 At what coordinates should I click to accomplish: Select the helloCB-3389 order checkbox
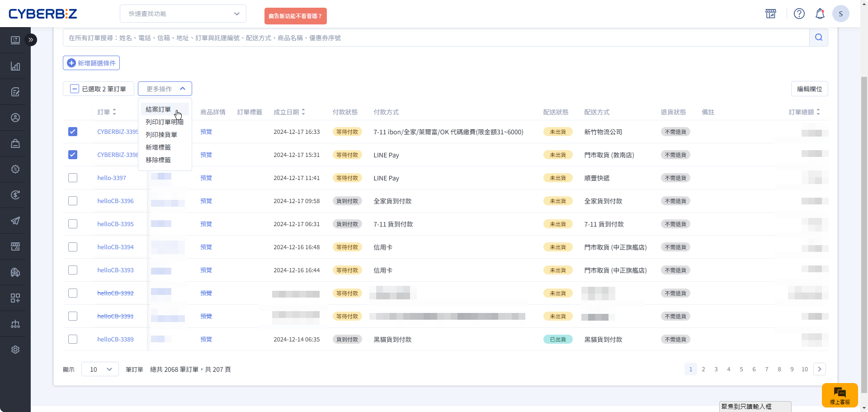point(73,339)
